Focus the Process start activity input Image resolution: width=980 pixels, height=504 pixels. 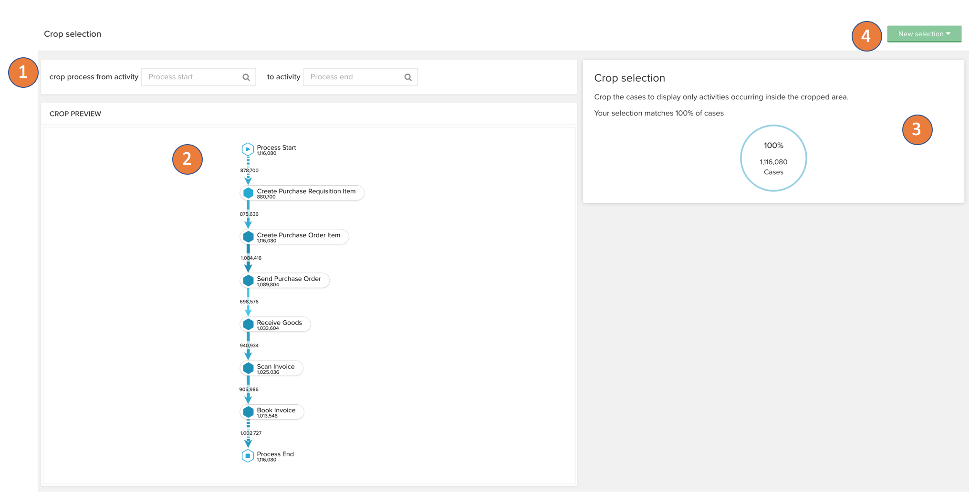click(x=192, y=77)
